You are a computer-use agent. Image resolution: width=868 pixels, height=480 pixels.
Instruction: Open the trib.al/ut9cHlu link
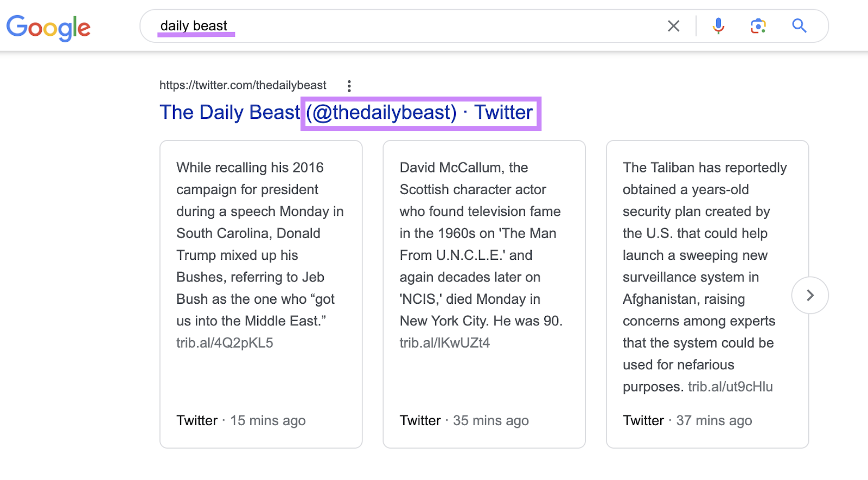coord(730,387)
